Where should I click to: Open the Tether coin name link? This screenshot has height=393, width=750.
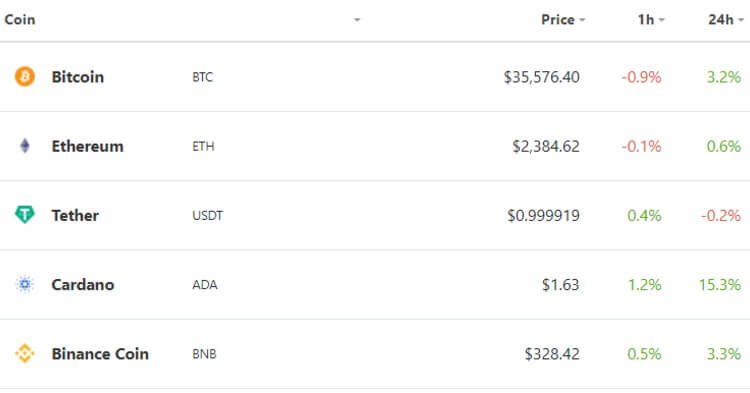(x=75, y=216)
